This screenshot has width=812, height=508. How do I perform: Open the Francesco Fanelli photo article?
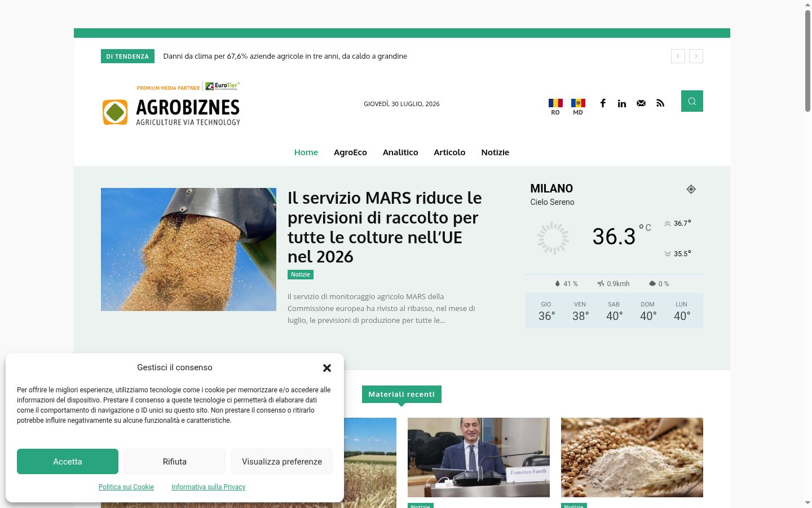[479, 457]
